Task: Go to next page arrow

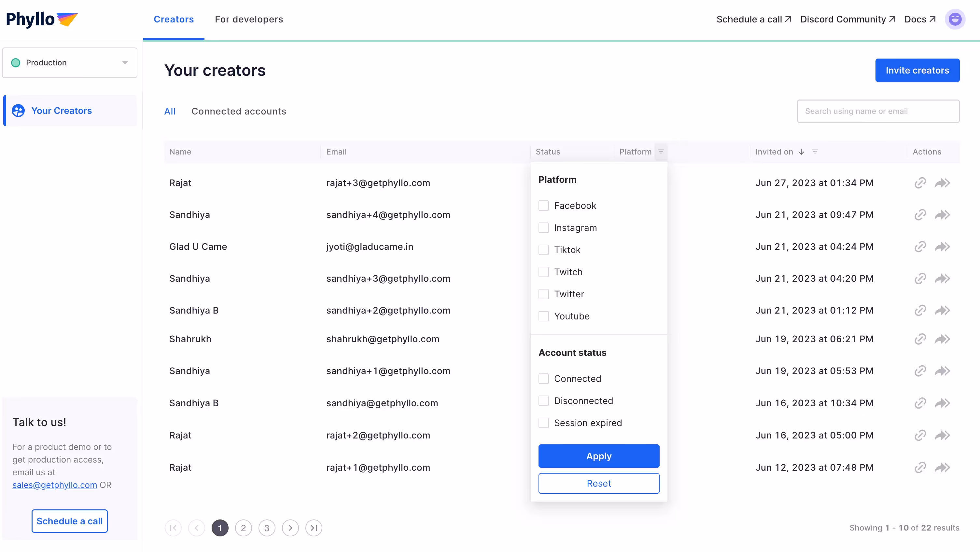Action: point(290,528)
